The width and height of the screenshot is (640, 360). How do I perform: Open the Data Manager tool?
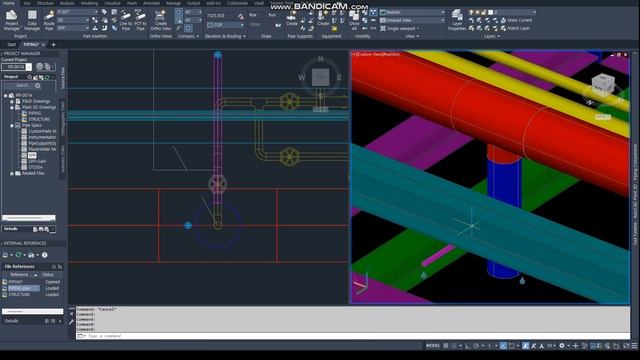pyautogui.click(x=32, y=20)
